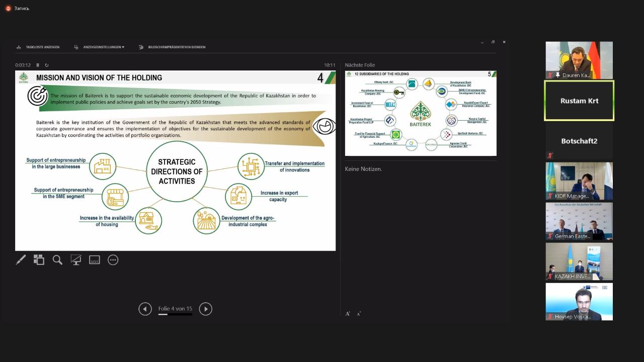Pause the presentation timer
This screenshot has width=644, height=362.
(38, 65)
